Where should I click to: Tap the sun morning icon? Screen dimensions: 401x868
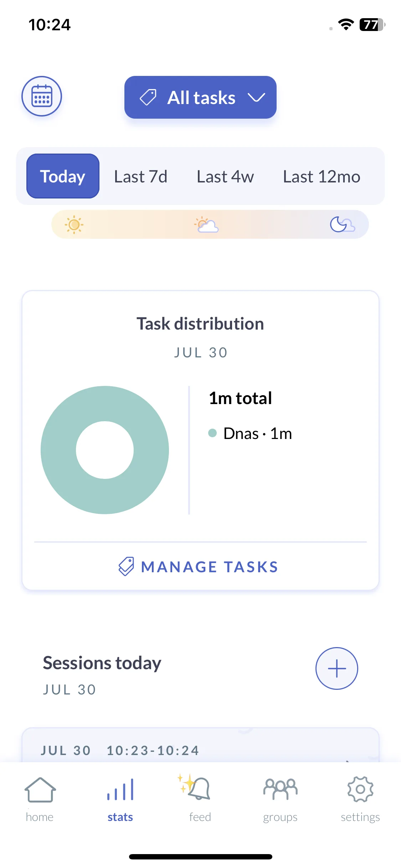74,224
